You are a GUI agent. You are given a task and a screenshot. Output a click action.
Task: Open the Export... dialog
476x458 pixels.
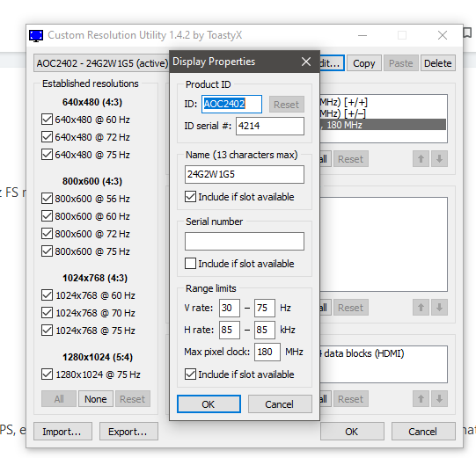click(x=128, y=432)
